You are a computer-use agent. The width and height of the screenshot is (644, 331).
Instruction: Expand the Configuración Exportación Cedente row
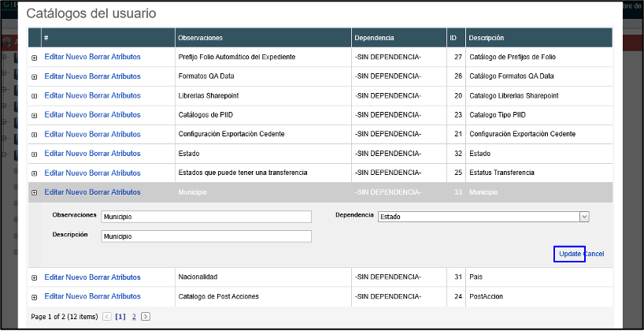[34, 134]
